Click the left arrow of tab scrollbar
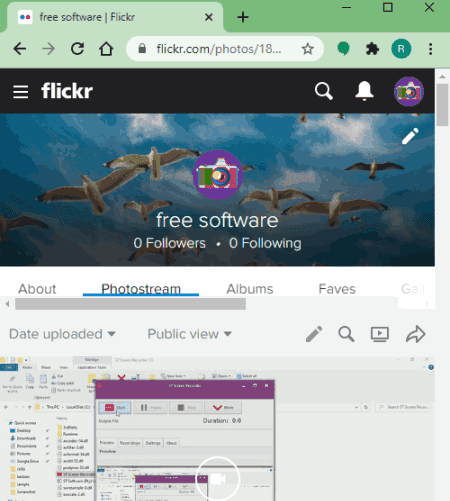Image resolution: width=450 pixels, height=501 pixels. pyautogui.click(x=7, y=304)
